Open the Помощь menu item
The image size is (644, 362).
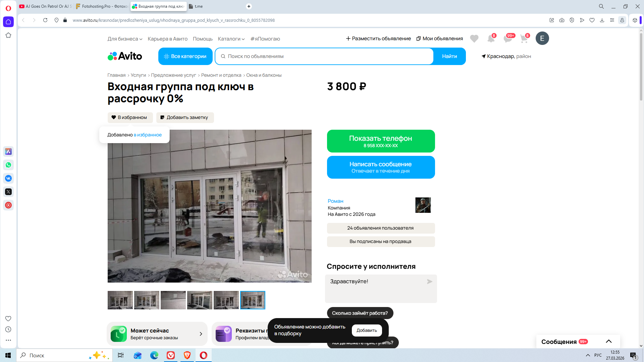pyautogui.click(x=203, y=39)
